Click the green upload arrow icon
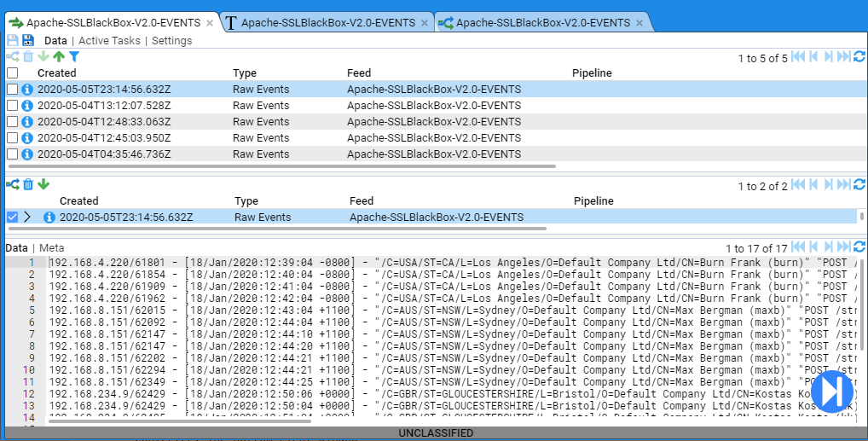Screen dimensions: 868x441 coord(59,57)
